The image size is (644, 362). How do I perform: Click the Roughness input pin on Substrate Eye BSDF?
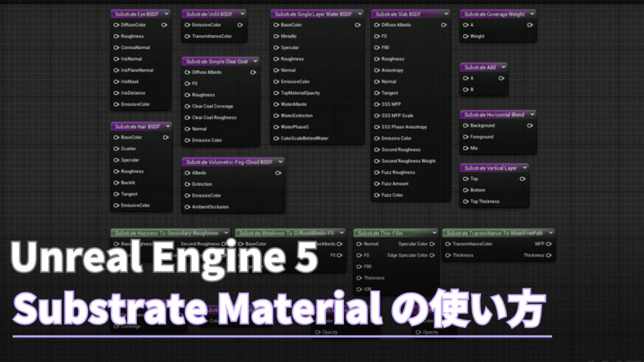coord(118,36)
